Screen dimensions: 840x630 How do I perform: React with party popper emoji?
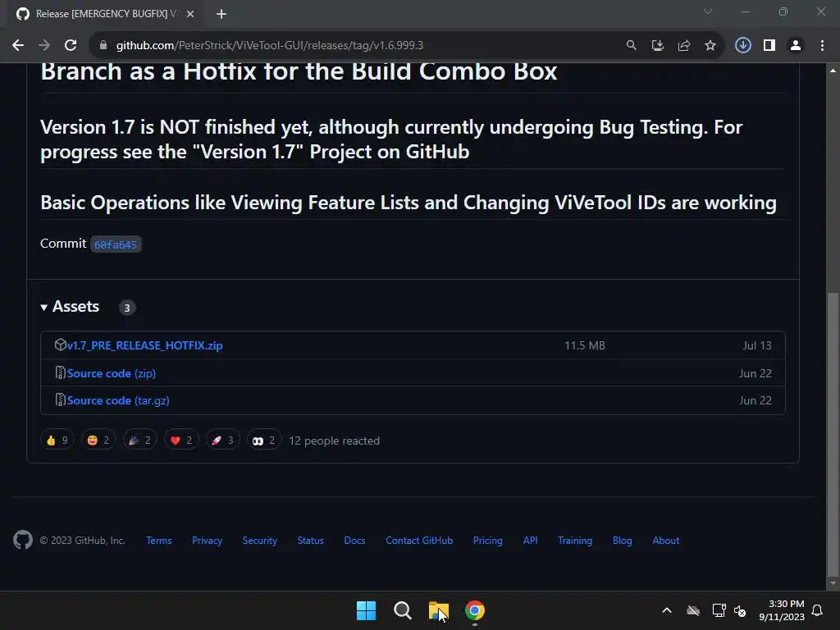pyautogui.click(x=139, y=441)
